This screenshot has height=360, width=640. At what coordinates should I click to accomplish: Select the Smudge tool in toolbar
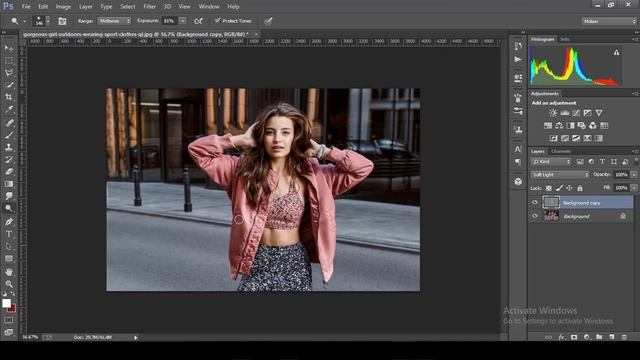[x=9, y=196]
